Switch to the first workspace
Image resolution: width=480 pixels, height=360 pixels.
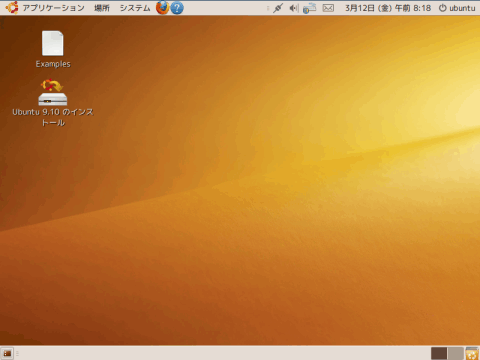pos(439,353)
